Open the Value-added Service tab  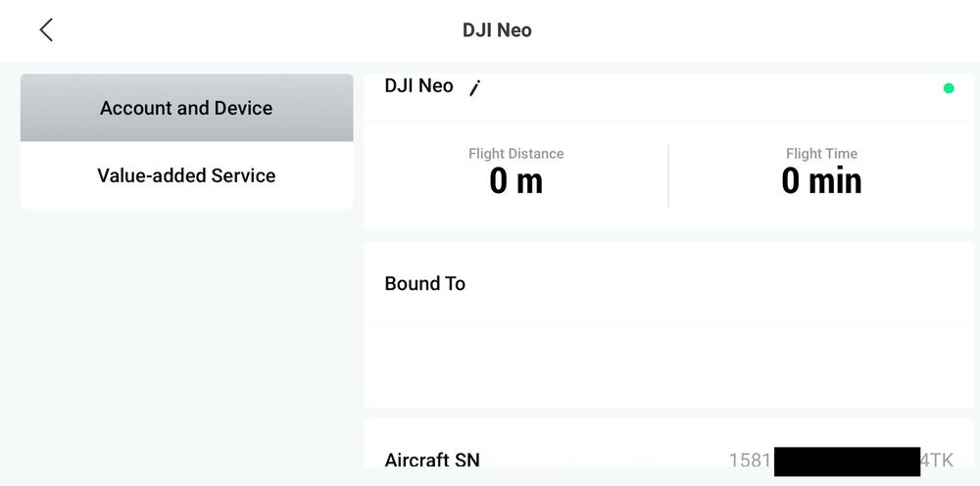click(x=186, y=175)
